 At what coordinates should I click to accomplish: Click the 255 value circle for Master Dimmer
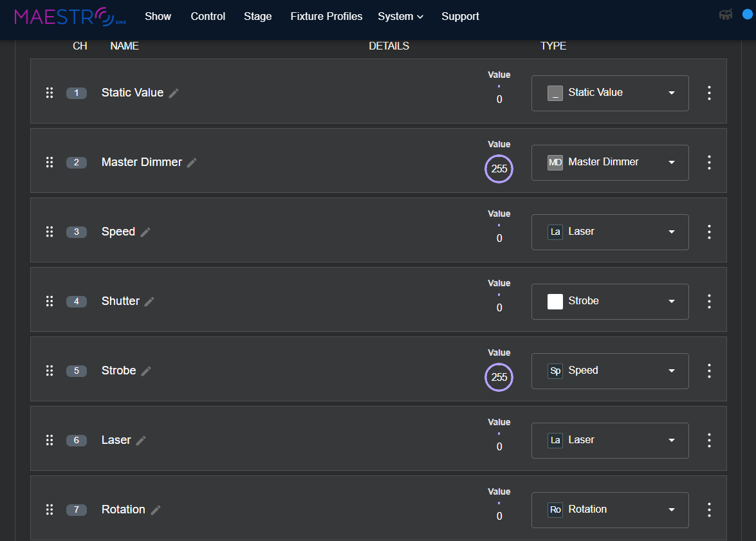pyautogui.click(x=499, y=169)
